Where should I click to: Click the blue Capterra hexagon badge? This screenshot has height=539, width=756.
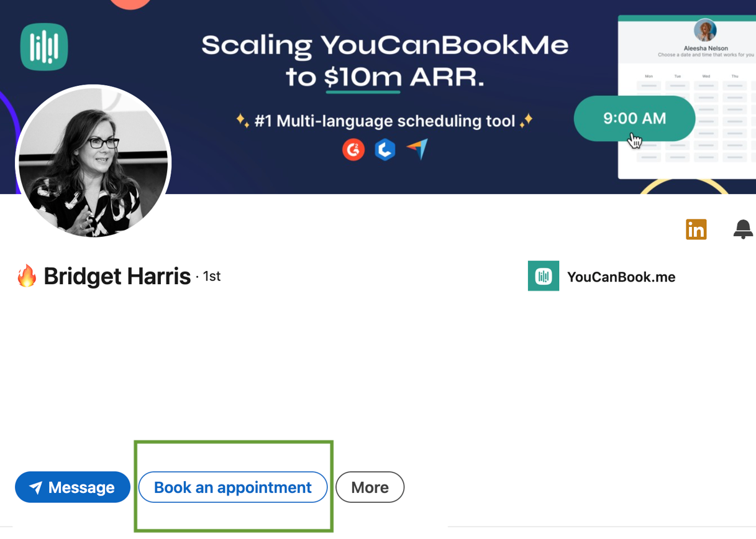point(385,149)
